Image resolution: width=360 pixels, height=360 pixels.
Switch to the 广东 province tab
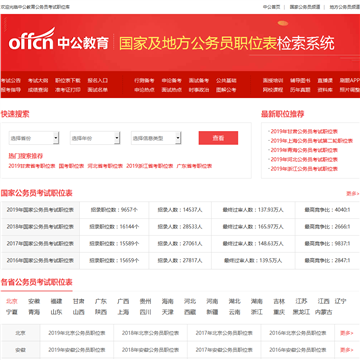coord(101,301)
